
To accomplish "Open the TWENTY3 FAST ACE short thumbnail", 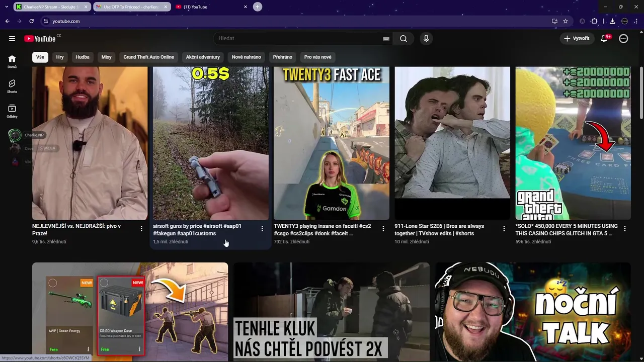I will pos(332,143).
